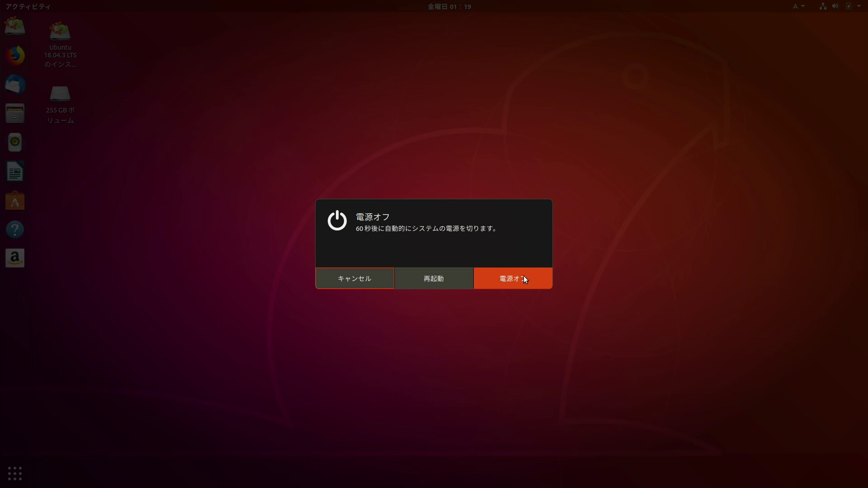Launch Thunderbird mail client

tap(15, 84)
